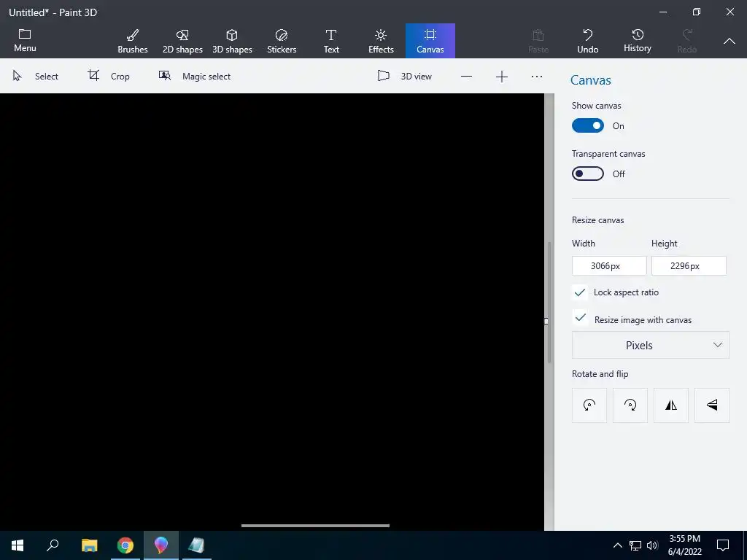This screenshot has height=560, width=747.
Task: Select the Brushes tool
Action: 133,41
